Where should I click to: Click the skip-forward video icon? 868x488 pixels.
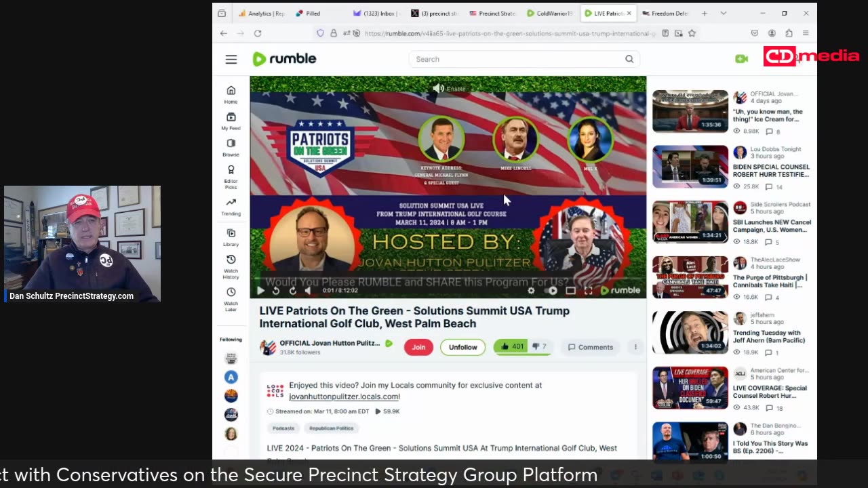coord(292,291)
